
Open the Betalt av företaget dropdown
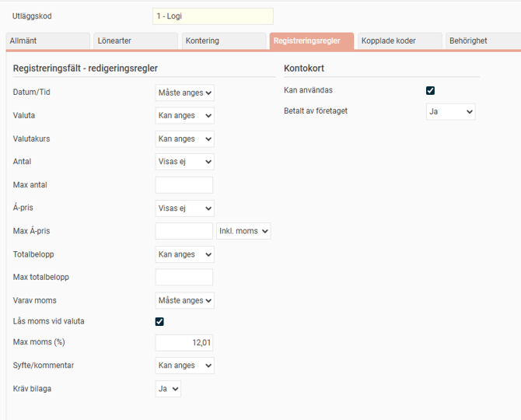pos(451,111)
